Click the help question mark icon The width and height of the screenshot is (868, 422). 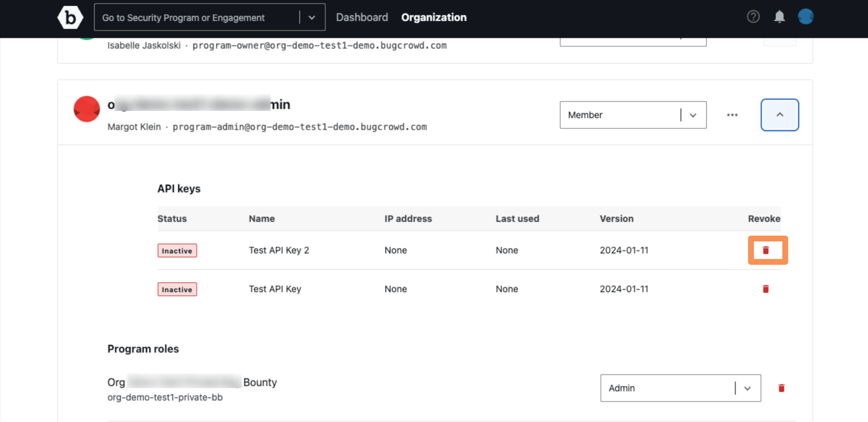click(x=754, y=17)
